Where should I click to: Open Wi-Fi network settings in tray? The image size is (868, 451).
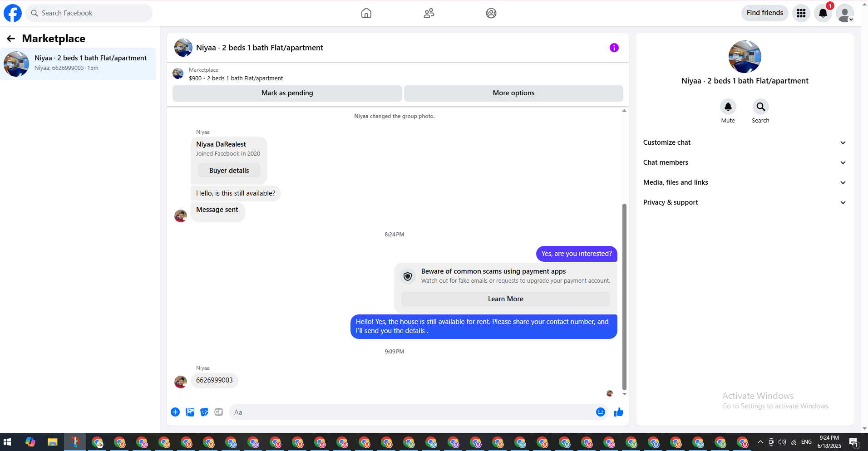pos(794,442)
